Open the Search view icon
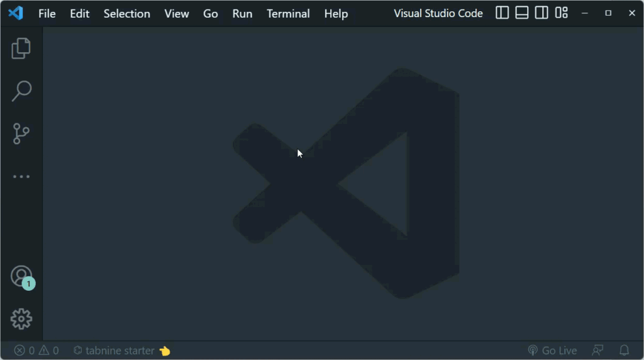Viewport: 644px width, 360px height. click(21, 91)
